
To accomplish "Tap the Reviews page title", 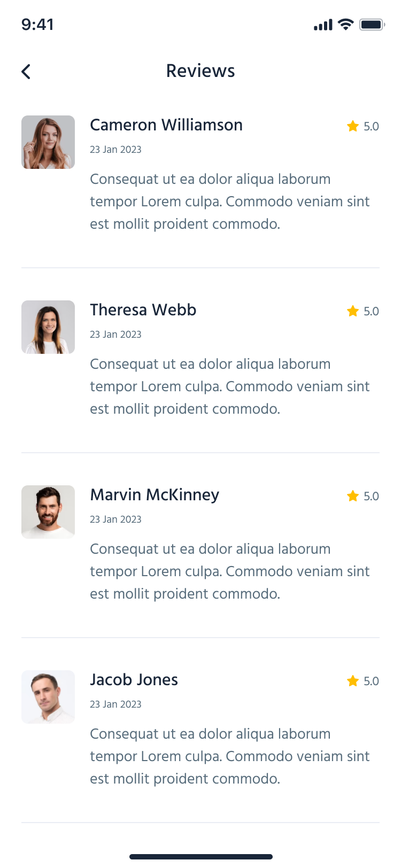I will click(200, 71).
